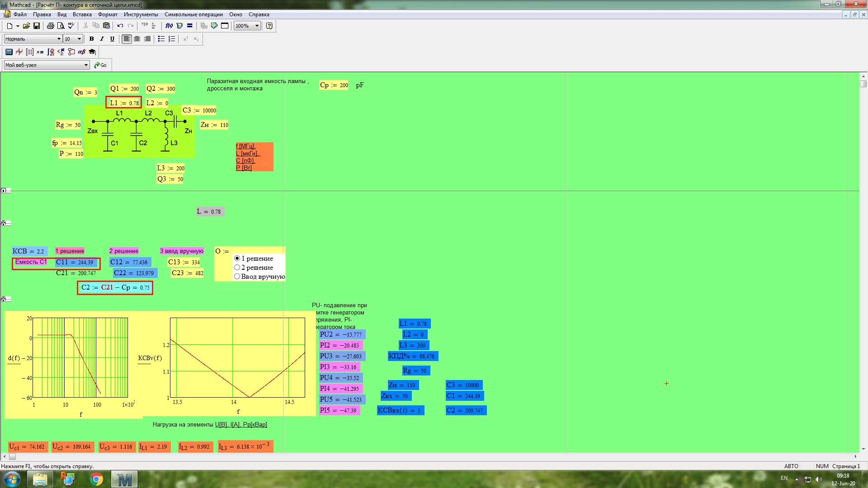Open the Windows Start menu
This screenshot has width=868, height=488.
click(12, 479)
